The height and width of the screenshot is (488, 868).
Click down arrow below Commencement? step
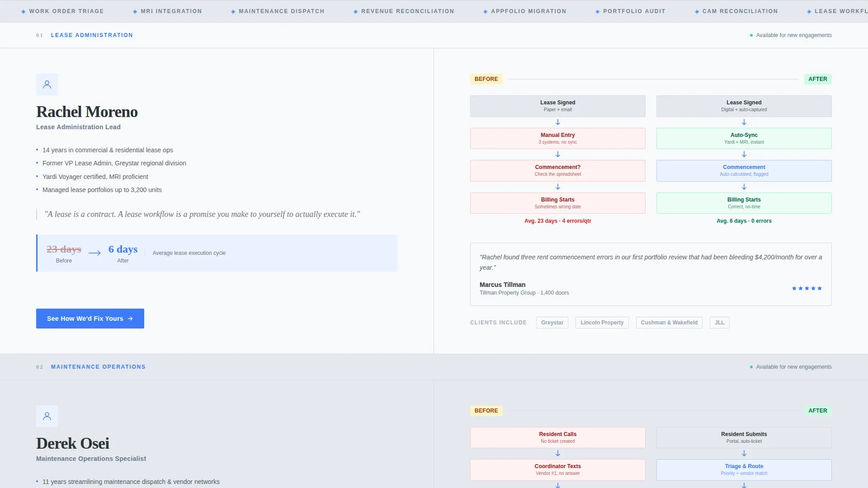(558, 187)
